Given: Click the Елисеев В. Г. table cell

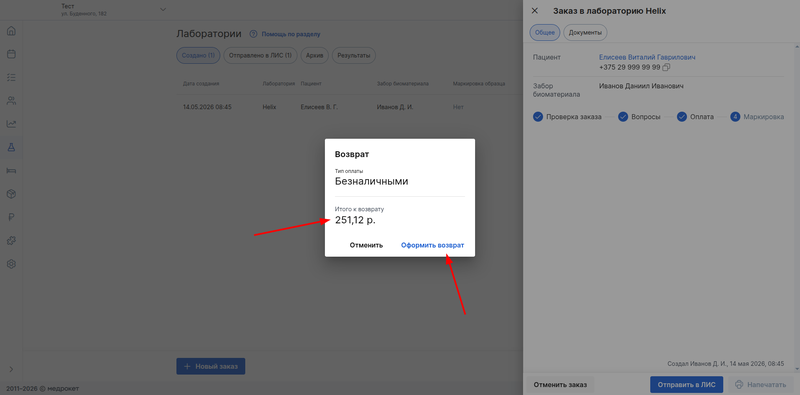Looking at the screenshot, I should click(x=319, y=108).
